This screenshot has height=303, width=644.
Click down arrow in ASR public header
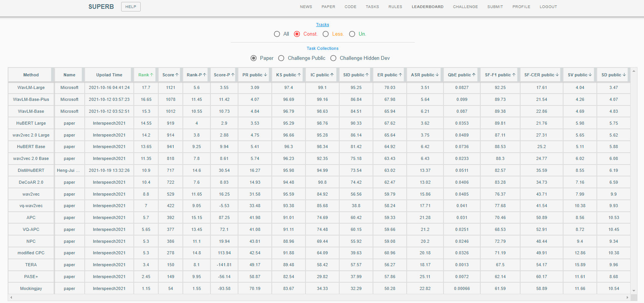coord(437,75)
